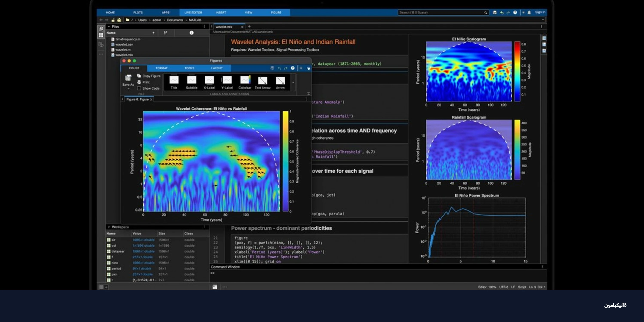
Task: Click the Print figure icon
Action: click(139, 82)
